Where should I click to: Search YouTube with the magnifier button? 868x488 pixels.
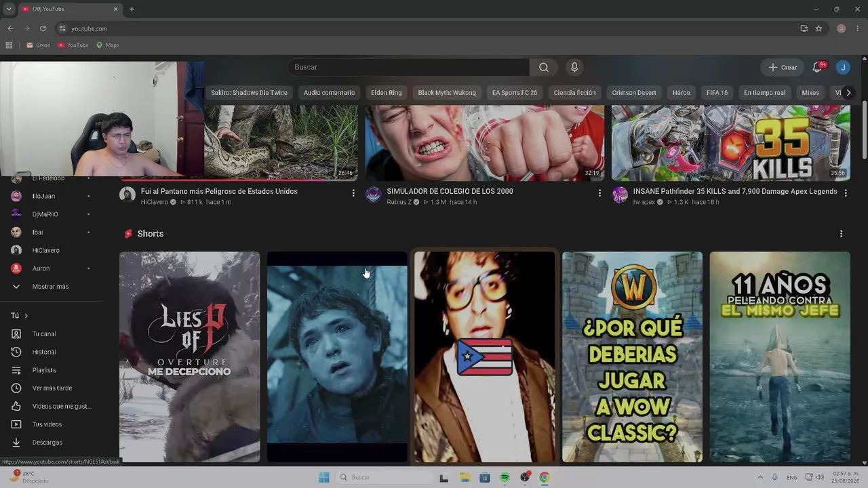[x=544, y=67]
